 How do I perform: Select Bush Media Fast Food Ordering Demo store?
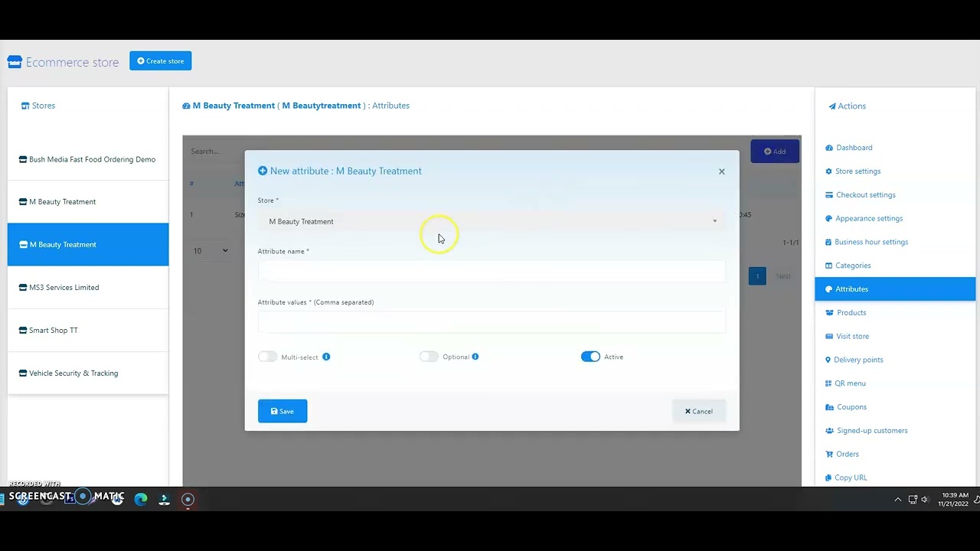(x=88, y=159)
